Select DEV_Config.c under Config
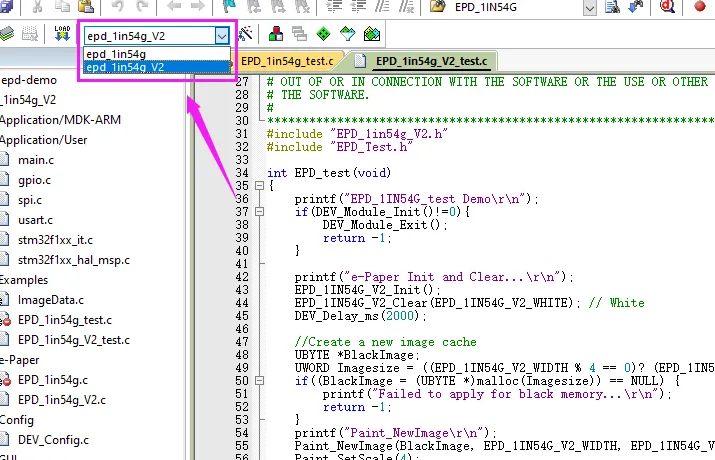 point(53,440)
